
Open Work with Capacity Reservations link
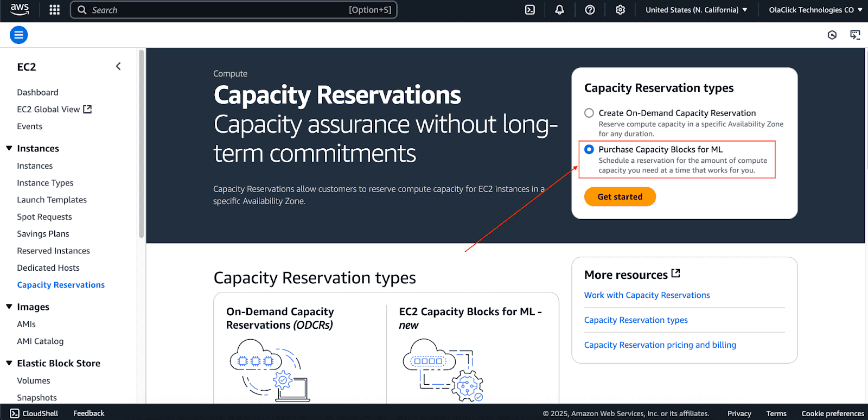point(647,295)
